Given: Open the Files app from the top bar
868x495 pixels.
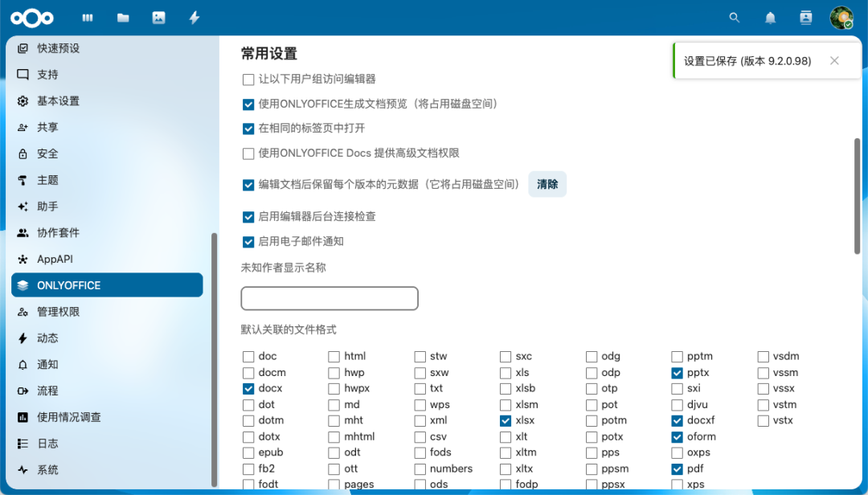Looking at the screenshot, I should 122,17.
